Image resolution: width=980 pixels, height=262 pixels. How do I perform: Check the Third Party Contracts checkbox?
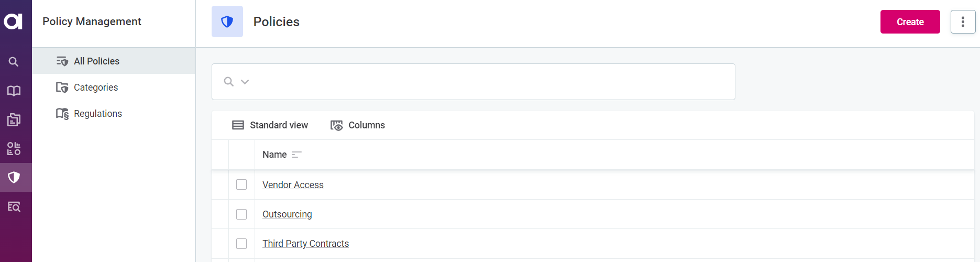(x=241, y=244)
